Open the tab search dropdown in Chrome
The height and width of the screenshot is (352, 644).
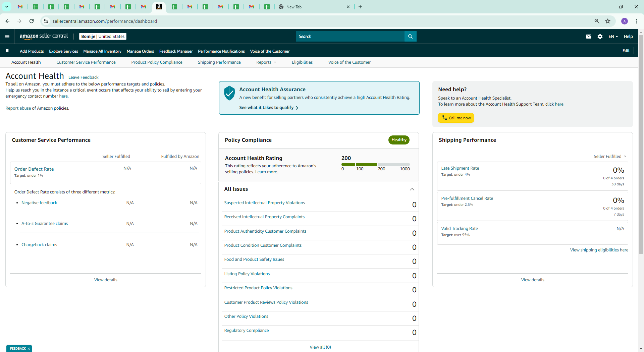tap(7, 7)
